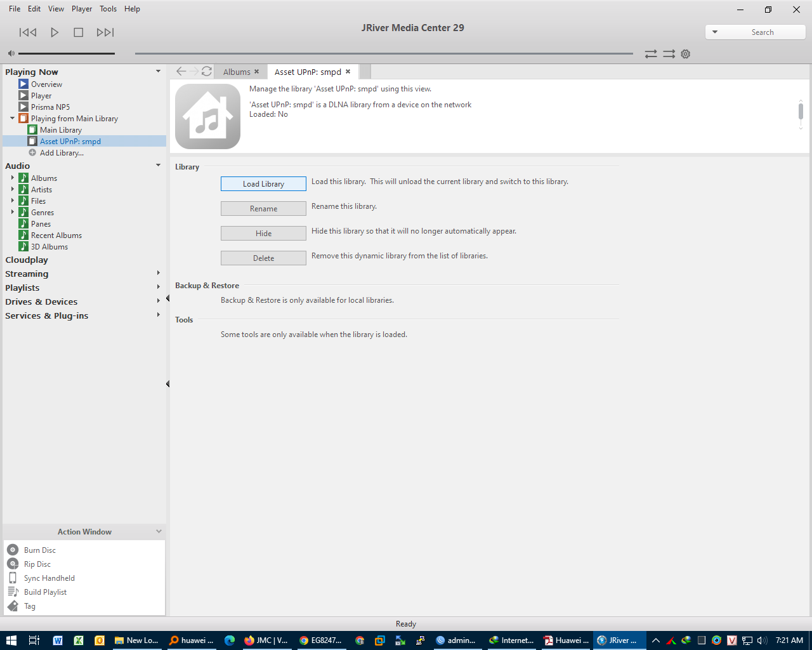
Task: Select Overview in the tree
Action: pos(46,84)
